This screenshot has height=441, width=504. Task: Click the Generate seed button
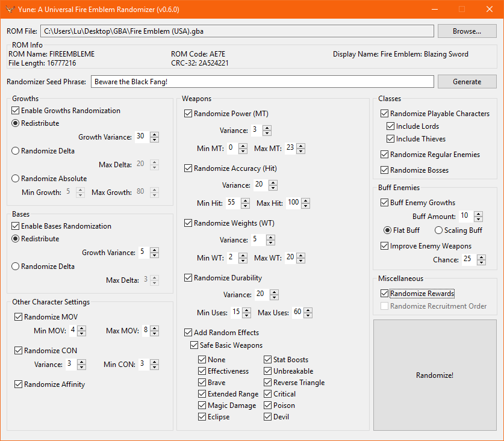pos(467,82)
